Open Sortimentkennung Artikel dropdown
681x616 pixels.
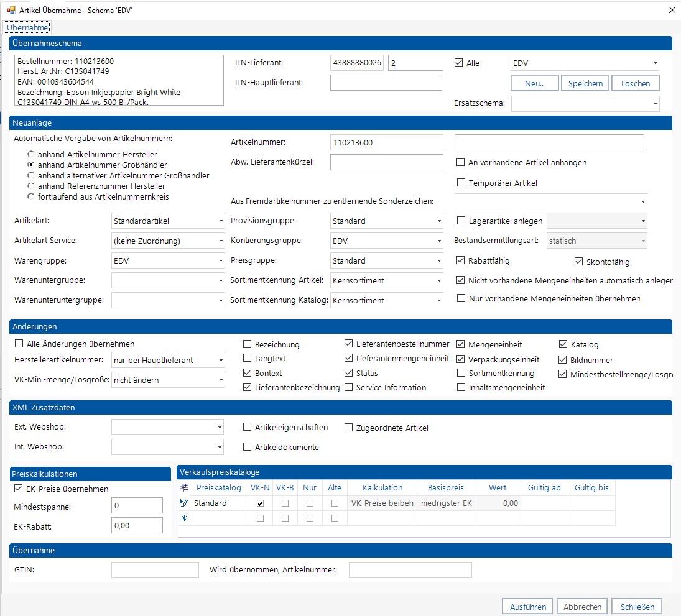coord(439,280)
